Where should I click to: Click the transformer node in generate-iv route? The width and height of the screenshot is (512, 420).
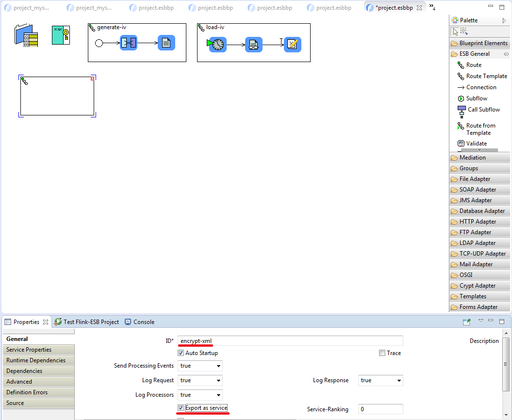(129, 43)
